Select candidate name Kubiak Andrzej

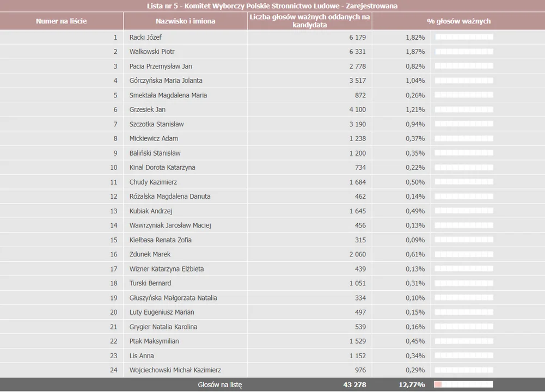[x=151, y=211]
